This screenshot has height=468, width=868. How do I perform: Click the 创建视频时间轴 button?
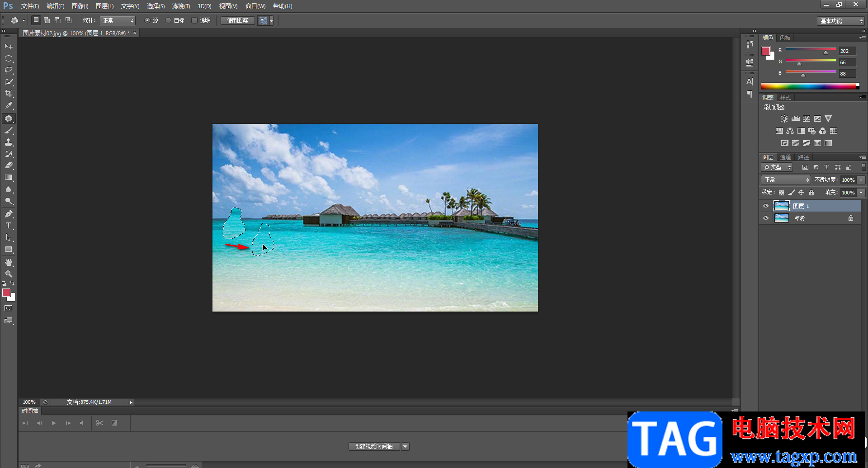pyautogui.click(x=374, y=446)
